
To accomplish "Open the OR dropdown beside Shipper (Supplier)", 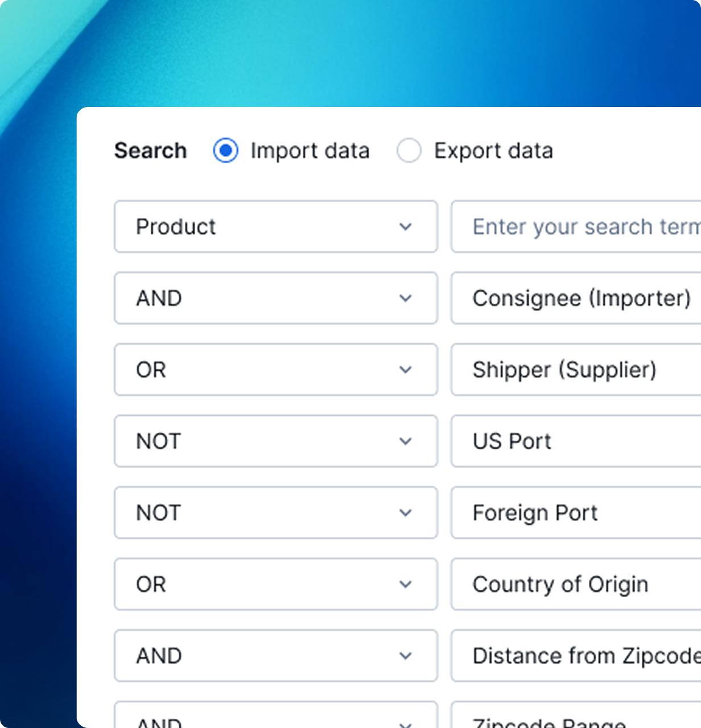I will pos(276,370).
